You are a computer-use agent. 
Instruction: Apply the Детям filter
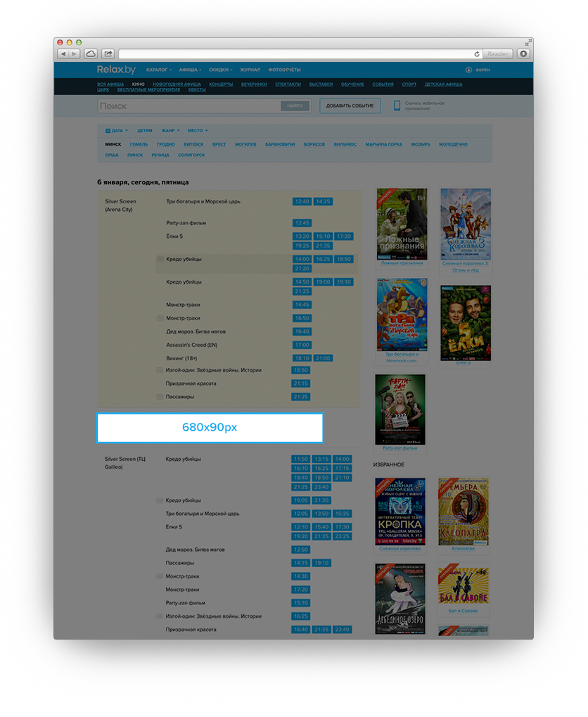[x=144, y=131]
